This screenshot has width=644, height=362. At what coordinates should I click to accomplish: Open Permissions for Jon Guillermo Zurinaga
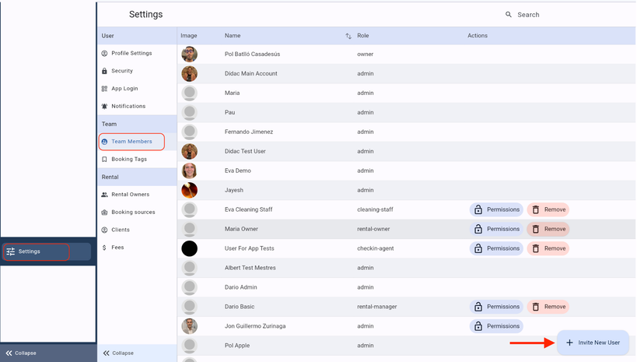[496, 326]
